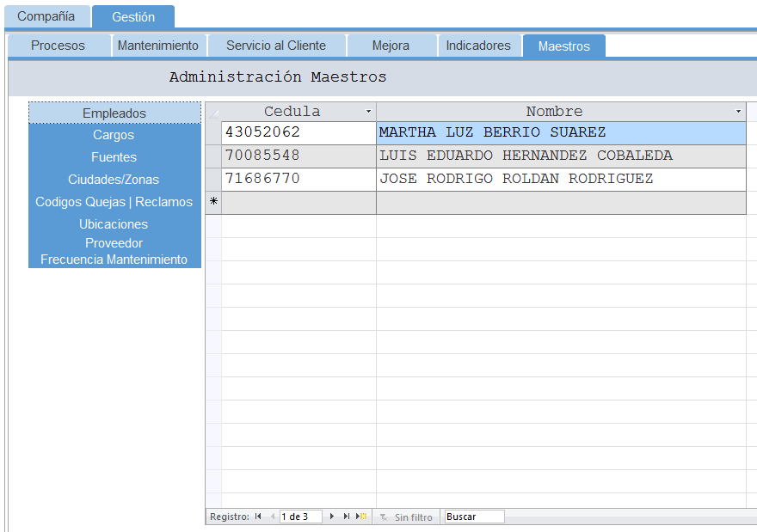The image size is (757, 532).
Task: Click the Buscar search field
Action: (473, 517)
